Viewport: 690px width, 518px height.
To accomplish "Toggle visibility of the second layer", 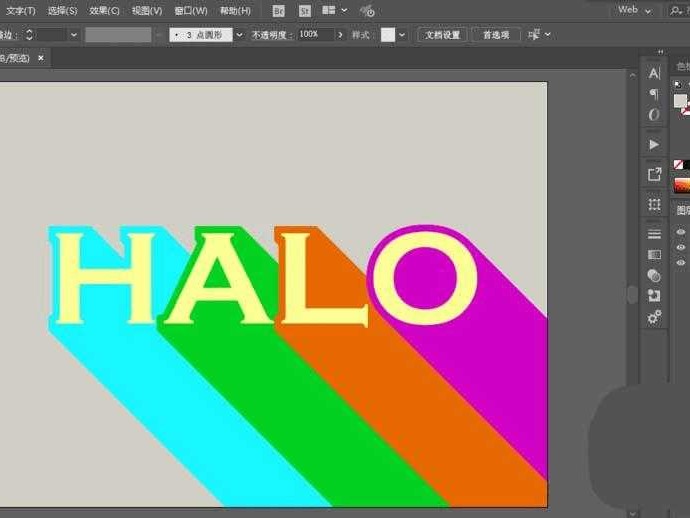I will point(681,247).
